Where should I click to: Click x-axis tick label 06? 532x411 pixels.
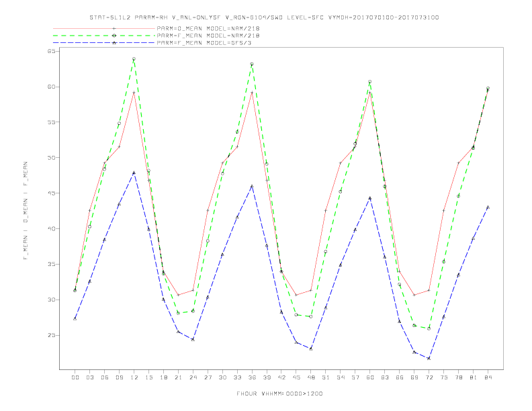point(105,377)
